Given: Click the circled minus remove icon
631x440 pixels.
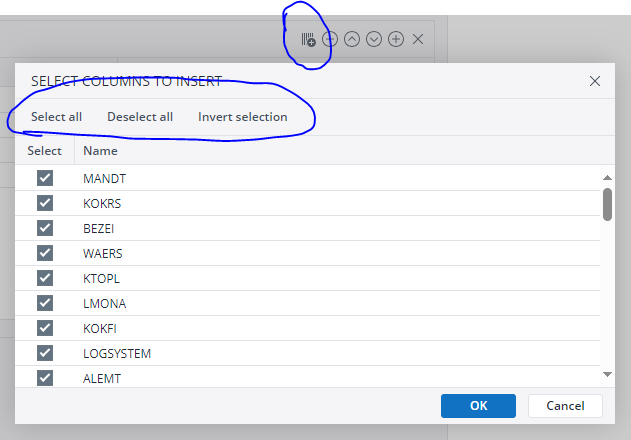Looking at the screenshot, I should pyautogui.click(x=330, y=39).
